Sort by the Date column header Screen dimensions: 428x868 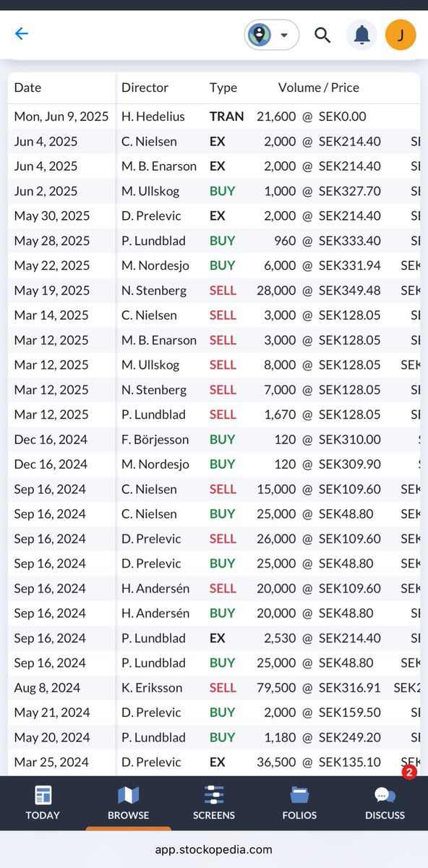tap(27, 88)
